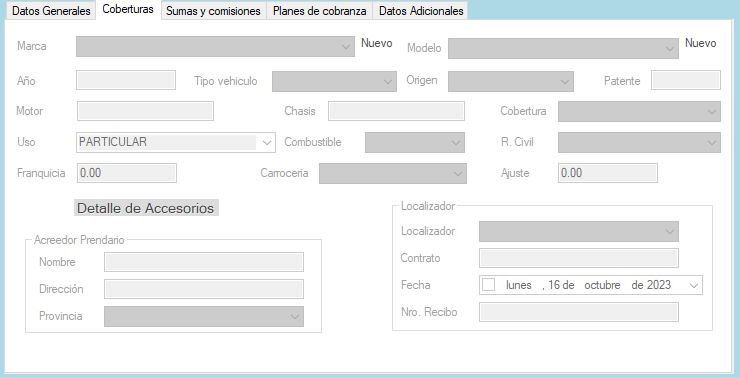Open the Fecha date picker arrow

coord(693,285)
